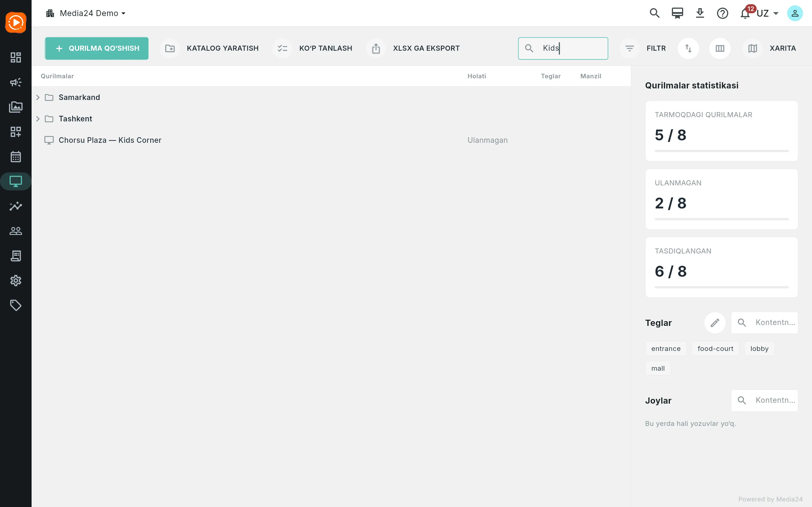
Task: Click the Qurilma qo'shish button
Action: tap(97, 48)
